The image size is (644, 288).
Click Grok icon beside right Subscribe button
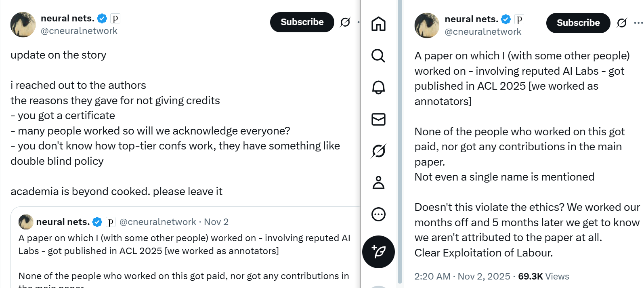(x=622, y=23)
